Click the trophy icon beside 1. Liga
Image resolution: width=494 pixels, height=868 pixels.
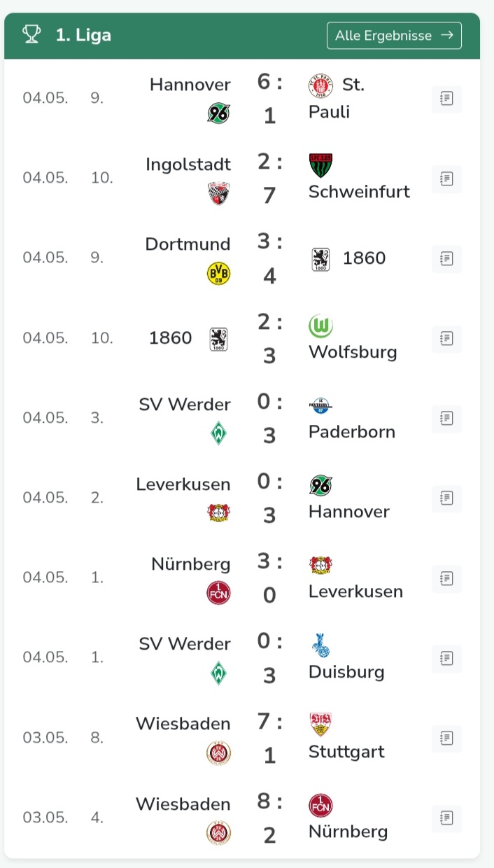coord(32,34)
